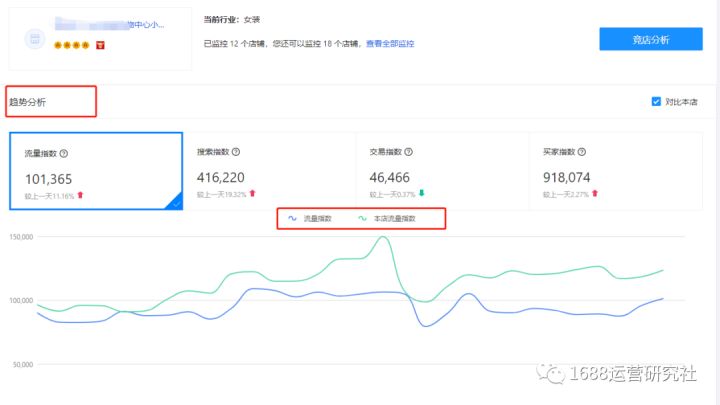The height and width of the screenshot is (405, 720).
Task: Click the shop avatar icon
Action: click(x=35, y=39)
